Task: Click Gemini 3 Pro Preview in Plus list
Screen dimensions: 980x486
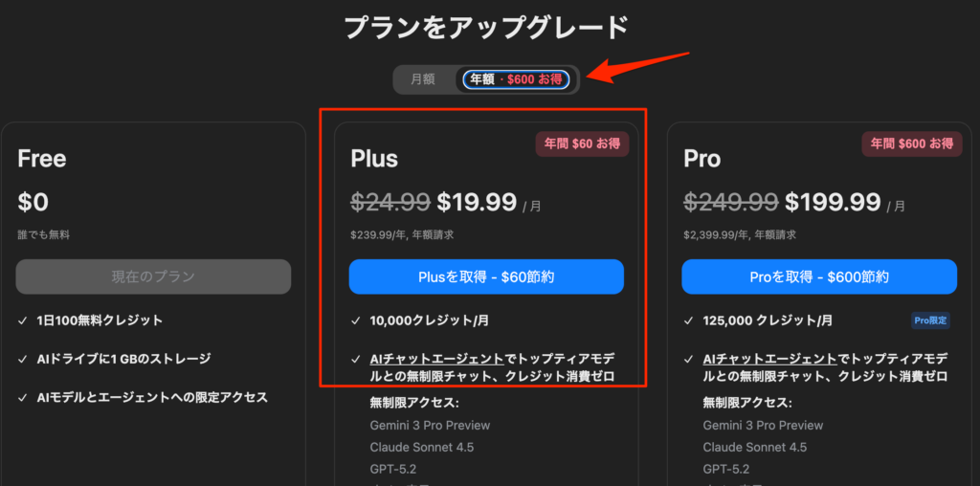Action: click(430, 425)
